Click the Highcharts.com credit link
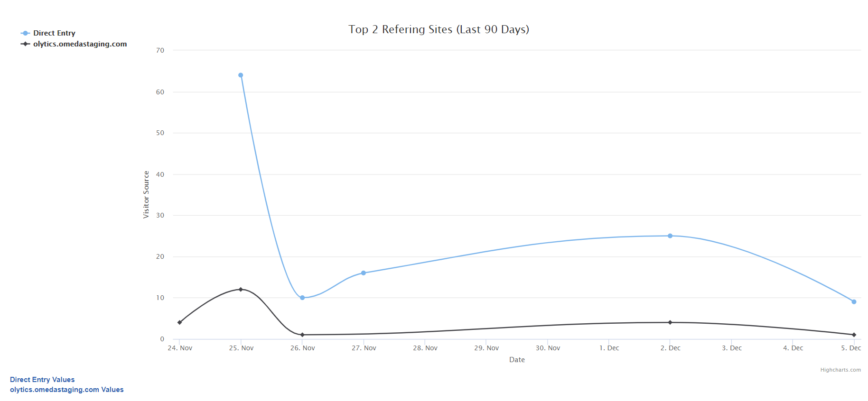This screenshot has height=401, width=868. point(840,370)
